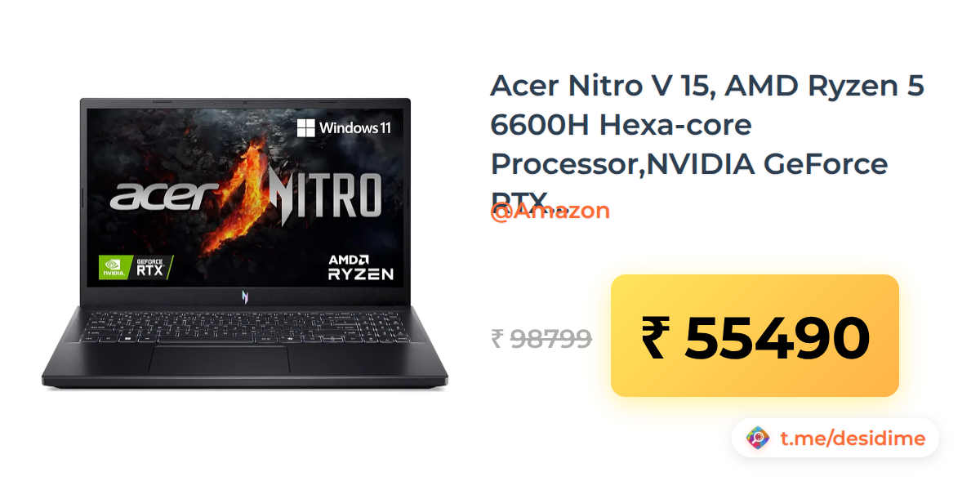Click the Windows 11 four-pane logo
Viewport: 980px width, 490px height.
[306, 127]
